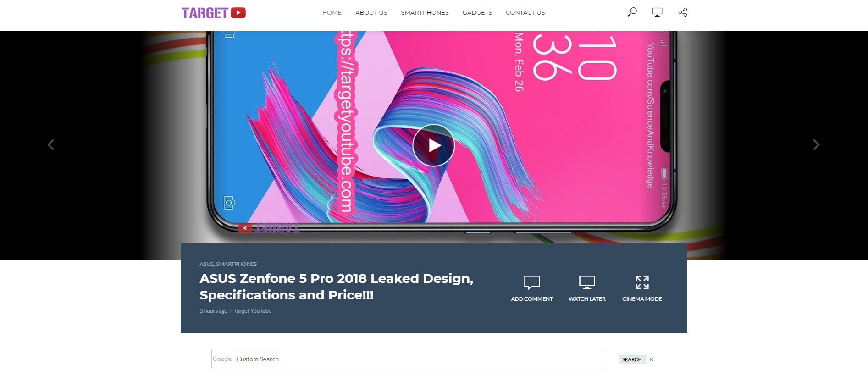Open the ASUS Zenfone 5 Pro article title
This screenshot has height=381, width=868.
tap(337, 287)
